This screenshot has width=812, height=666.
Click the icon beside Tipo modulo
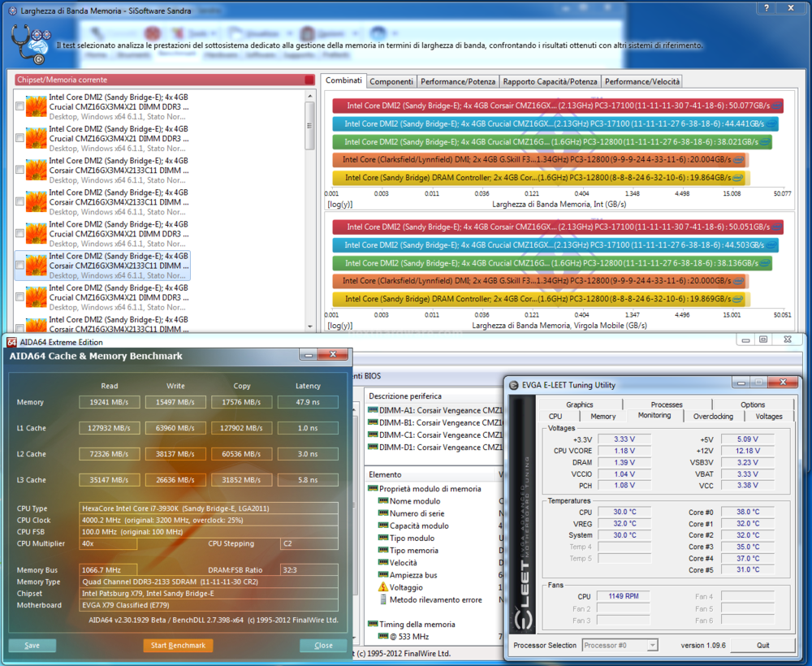pos(383,538)
